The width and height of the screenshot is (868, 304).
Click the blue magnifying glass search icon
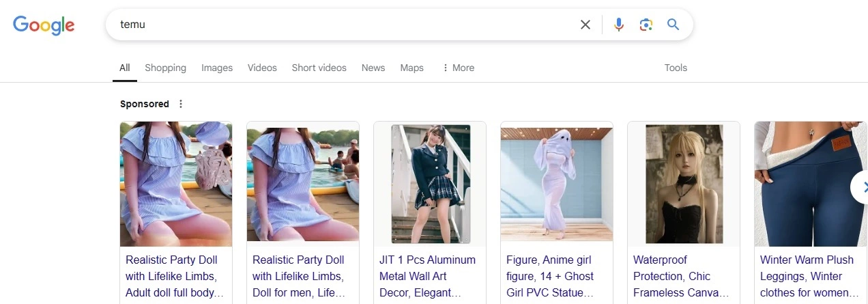(x=674, y=25)
